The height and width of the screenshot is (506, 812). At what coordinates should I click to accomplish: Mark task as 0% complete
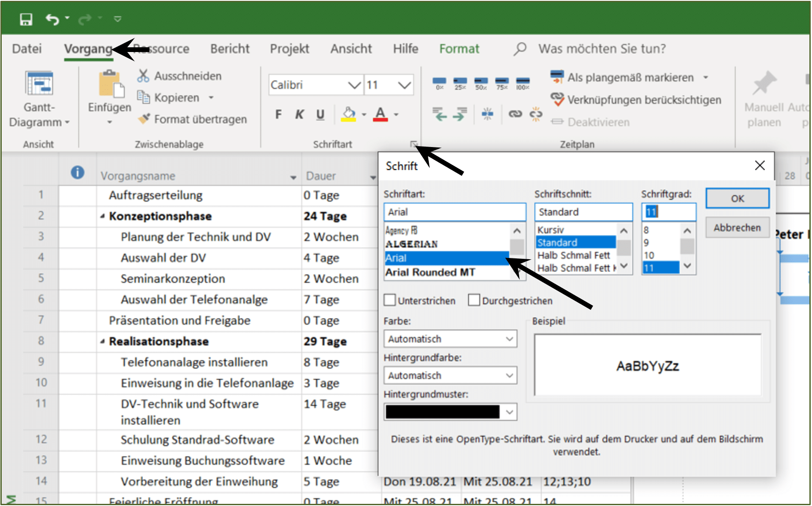point(439,83)
